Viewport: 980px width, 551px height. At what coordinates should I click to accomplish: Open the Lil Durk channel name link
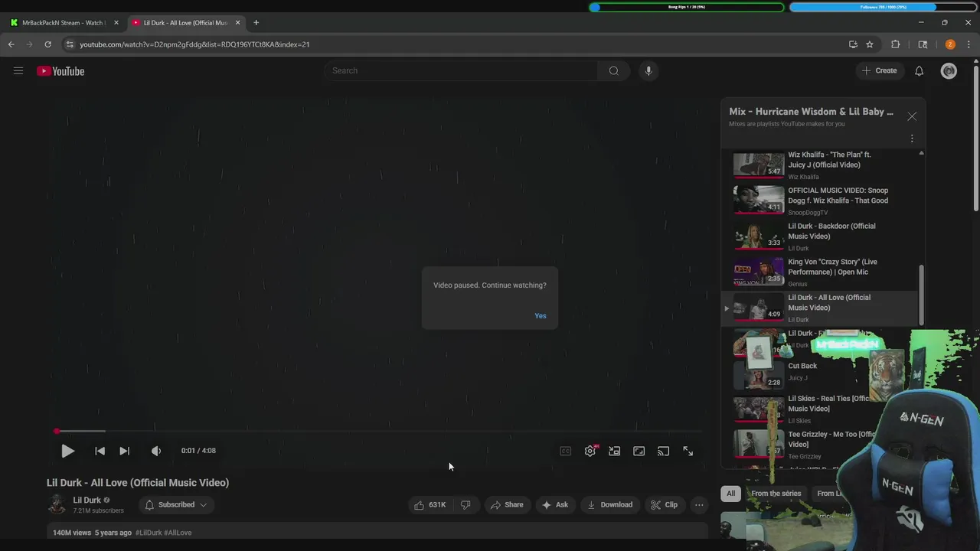coord(87,500)
